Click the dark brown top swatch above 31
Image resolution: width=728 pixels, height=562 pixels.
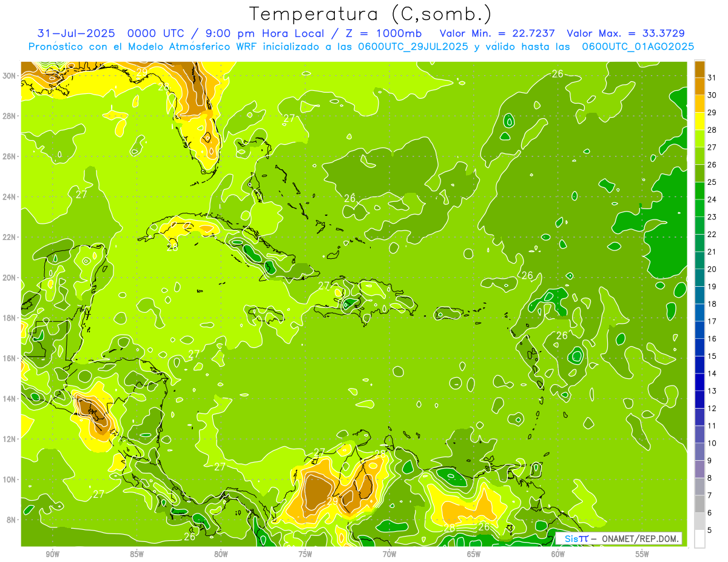click(x=699, y=69)
